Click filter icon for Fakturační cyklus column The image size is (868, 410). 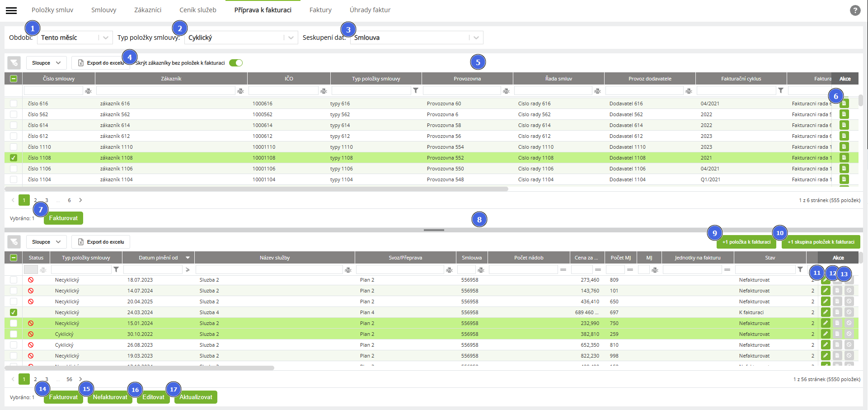(780, 91)
